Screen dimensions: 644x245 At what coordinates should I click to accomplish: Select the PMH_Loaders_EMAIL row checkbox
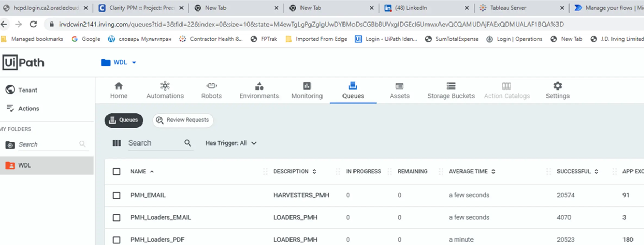pos(116,217)
